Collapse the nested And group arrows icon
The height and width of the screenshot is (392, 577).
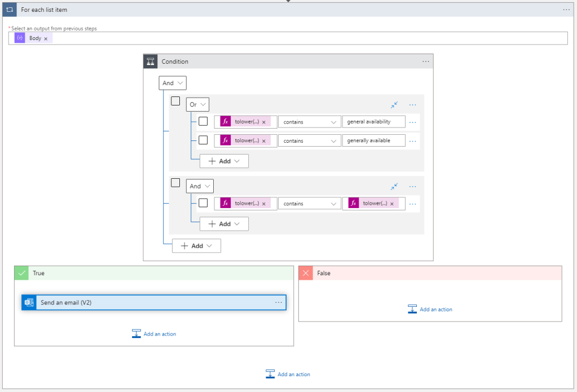click(x=394, y=186)
